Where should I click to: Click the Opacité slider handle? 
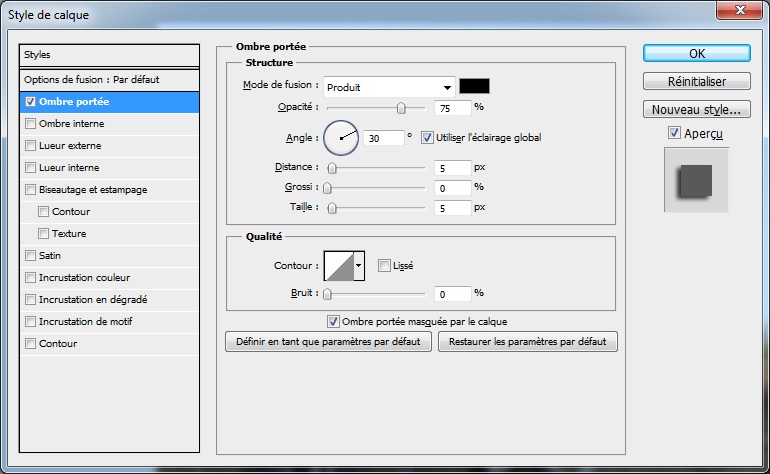(401, 107)
